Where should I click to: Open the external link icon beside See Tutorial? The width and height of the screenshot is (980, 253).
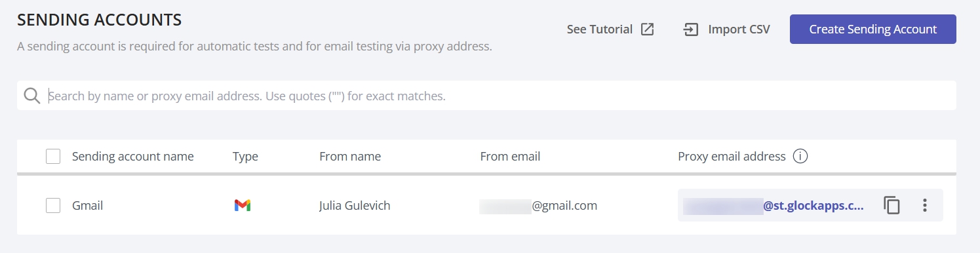click(648, 29)
